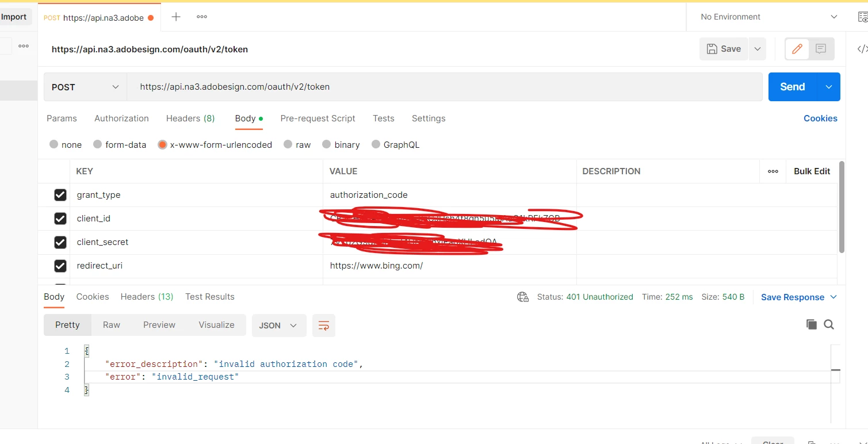Expand the Save button options arrow
This screenshot has width=868, height=444.
point(758,49)
